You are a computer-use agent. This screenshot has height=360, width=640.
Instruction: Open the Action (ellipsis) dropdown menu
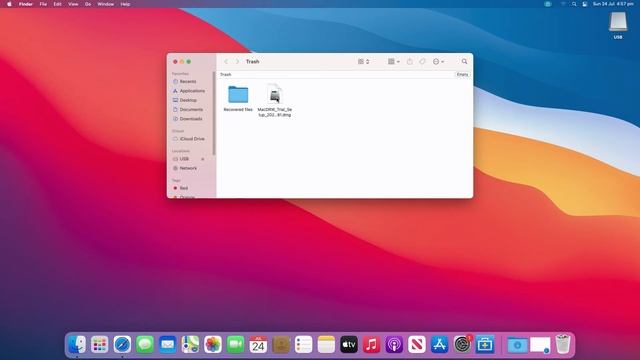click(x=438, y=62)
